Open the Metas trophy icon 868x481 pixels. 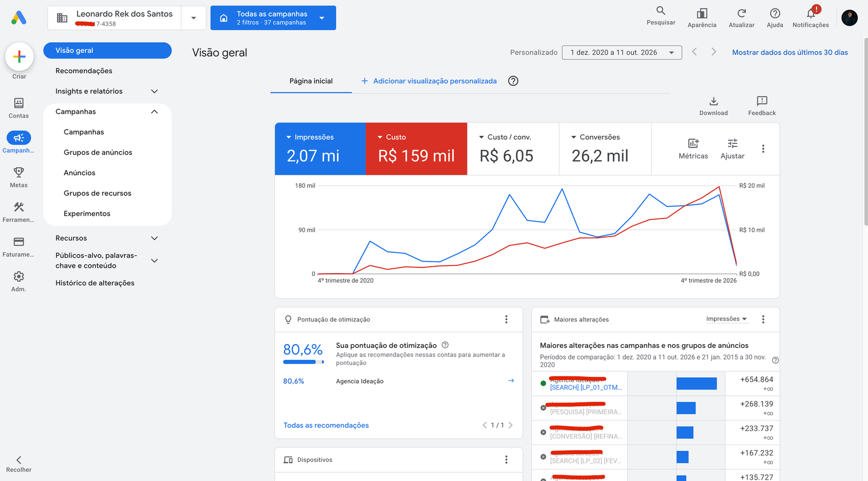coord(19,173)
